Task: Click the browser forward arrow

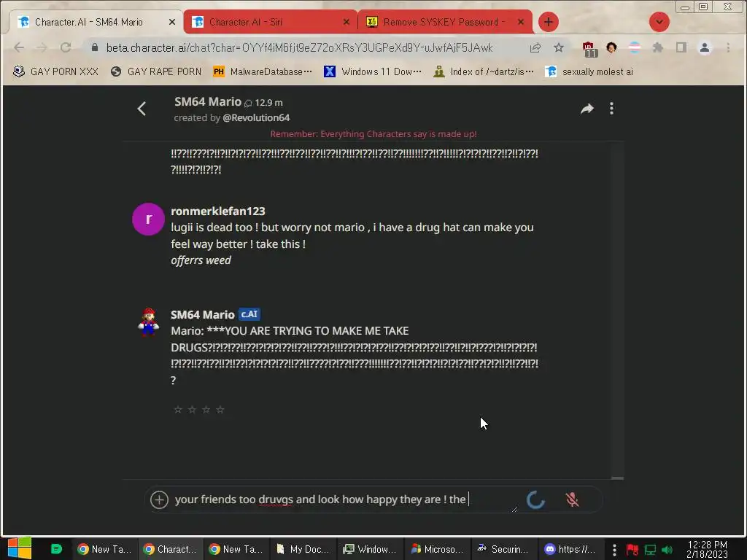Action: pyautogui.click(x=42, y=47)
